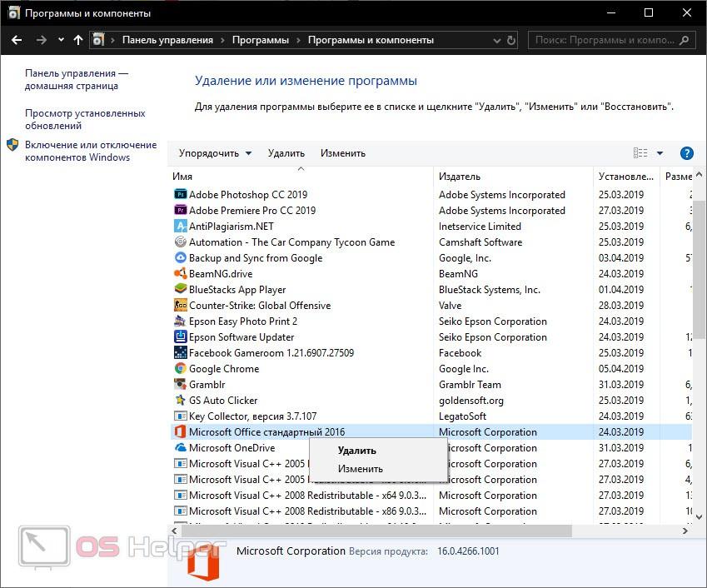Go up one level with up arrow

click(78, 40)
